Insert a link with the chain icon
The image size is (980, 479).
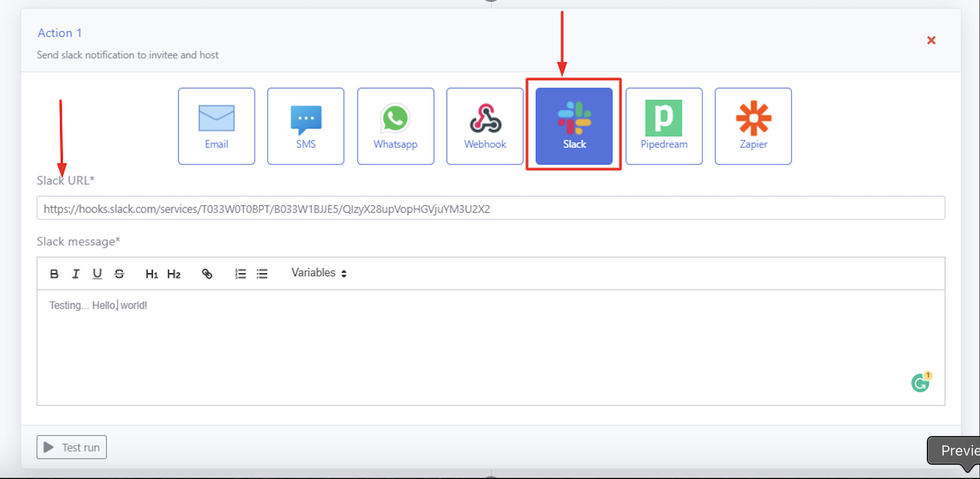click(x=207, y=274)
